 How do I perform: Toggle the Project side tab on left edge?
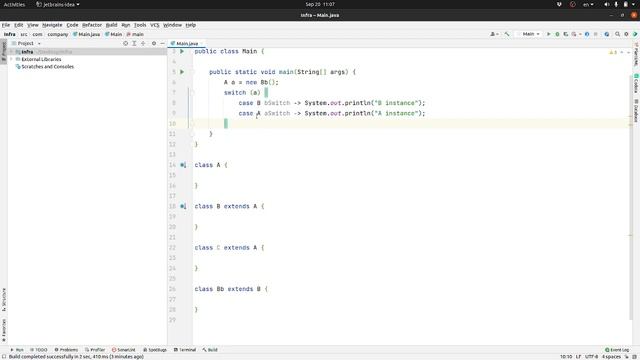pos(4,51)
